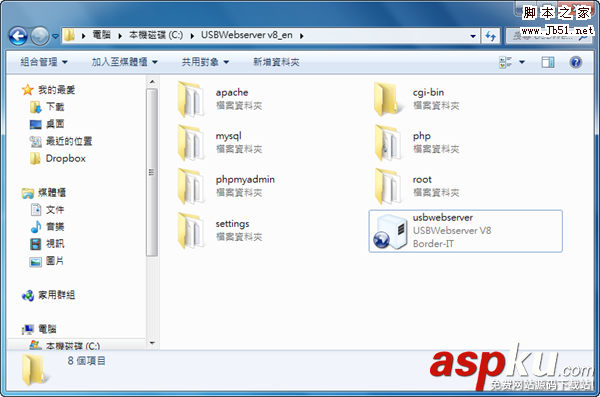Viewport: 600px width, 397px height.
Task: Click the 文件 document icon in sidebar
Action: 36,210
